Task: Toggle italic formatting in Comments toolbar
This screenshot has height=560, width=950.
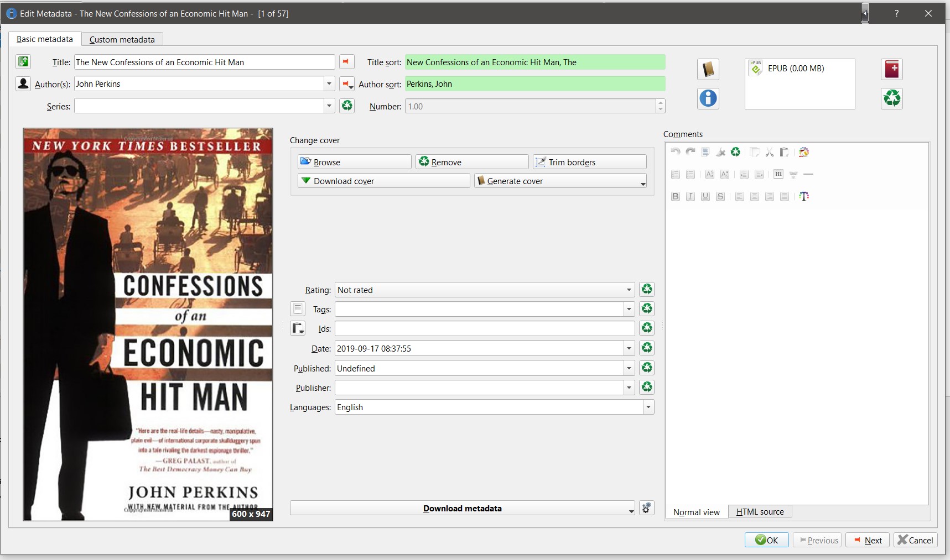Action: 690,196
